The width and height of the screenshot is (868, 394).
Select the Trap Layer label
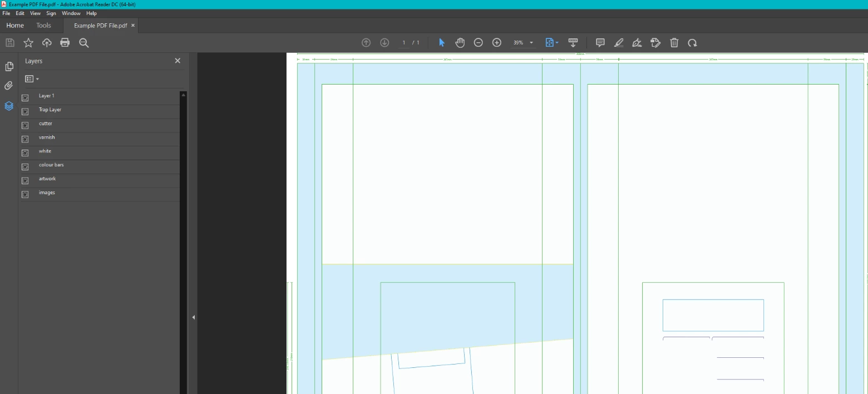point(50,110)
